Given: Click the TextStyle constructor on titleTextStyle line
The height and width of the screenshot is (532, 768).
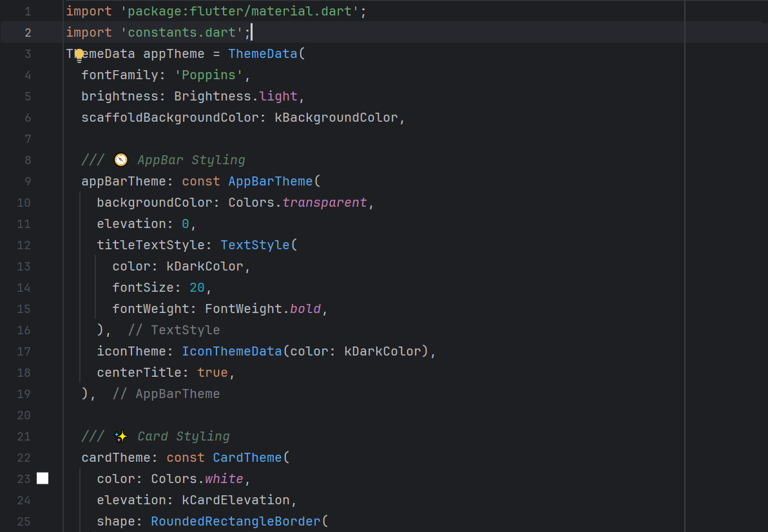Looking at the screenshot, I should (x=255, y=245).
